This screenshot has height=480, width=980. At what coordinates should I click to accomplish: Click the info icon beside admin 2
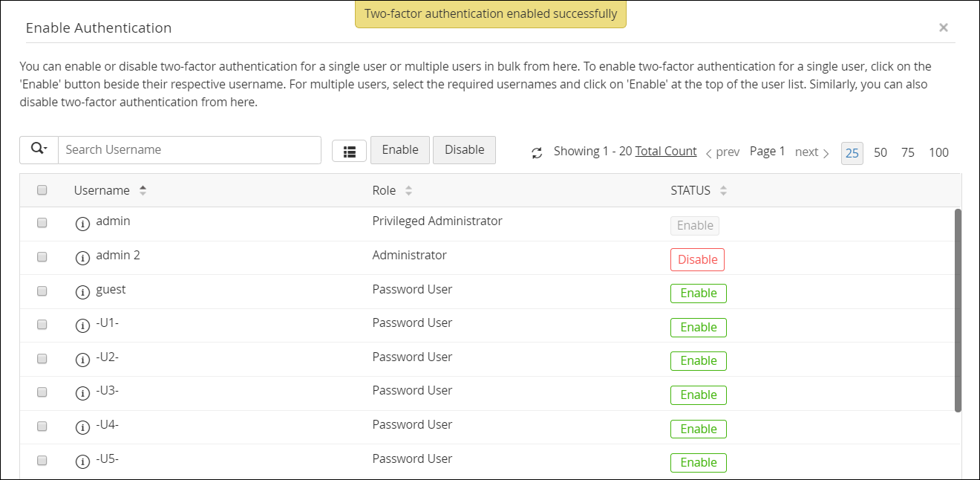click(x=83, y=258)
